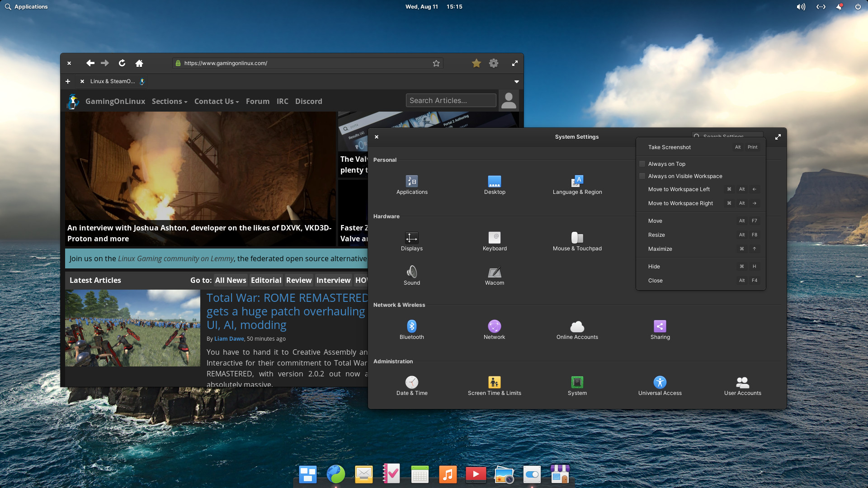Open Sharing settings
The image size is (868, 488).
coord(660,330)
